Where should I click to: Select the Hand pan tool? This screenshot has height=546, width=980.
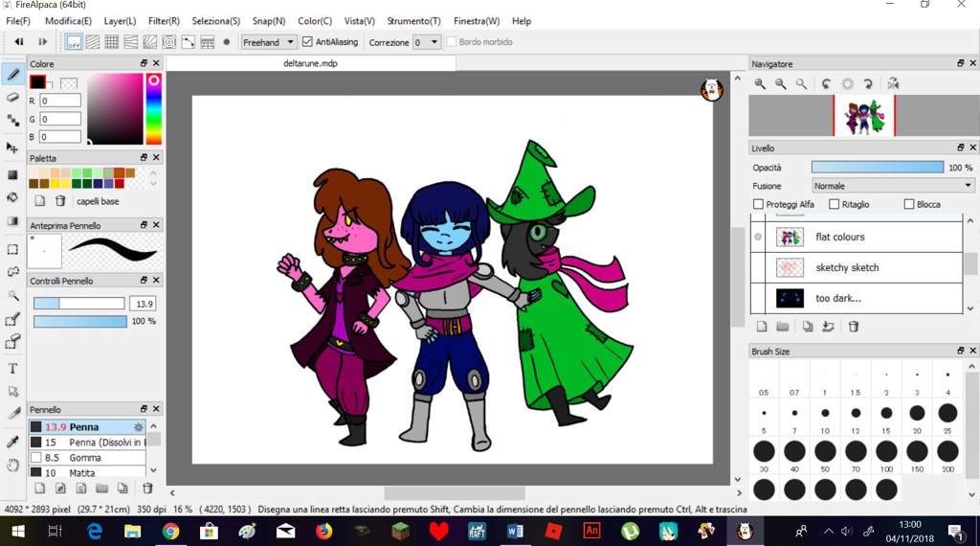point(12,466)
